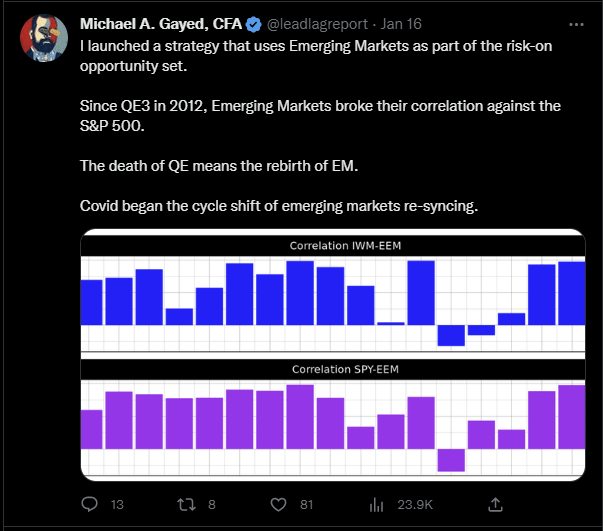Click the 23.9K views count
This screenshot has width=603, height=531.
pyautogui.click(x=415, y=504)
